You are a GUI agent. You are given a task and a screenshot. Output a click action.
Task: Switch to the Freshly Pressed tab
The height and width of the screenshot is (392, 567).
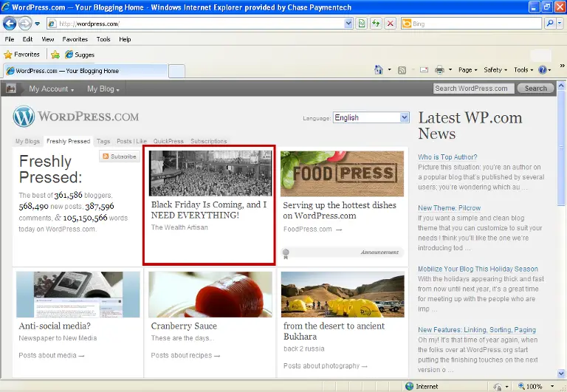69,141
